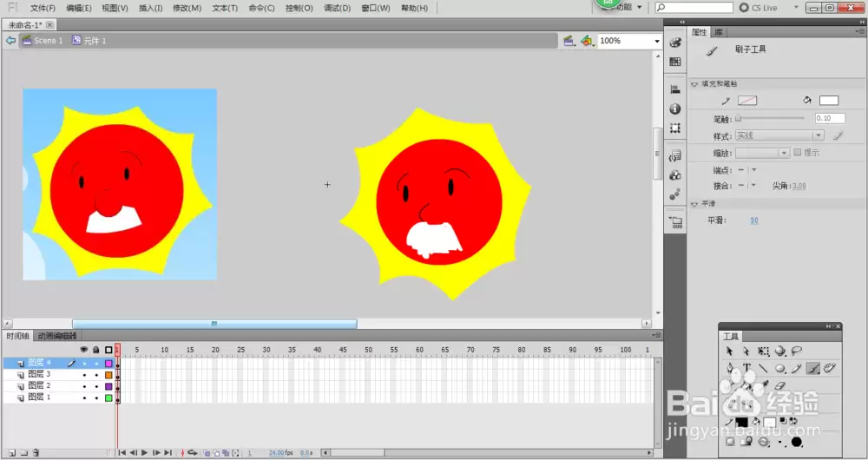
Task: Open the Swatches panel icon in dock
Action: click(x=674, y=62)
